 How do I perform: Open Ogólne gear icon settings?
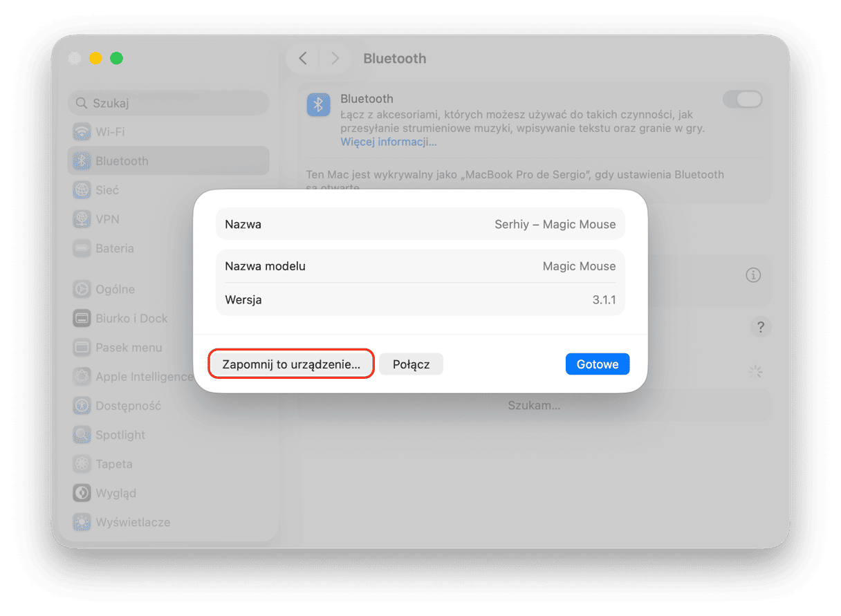pyautogui.click(x=82, y=290)
